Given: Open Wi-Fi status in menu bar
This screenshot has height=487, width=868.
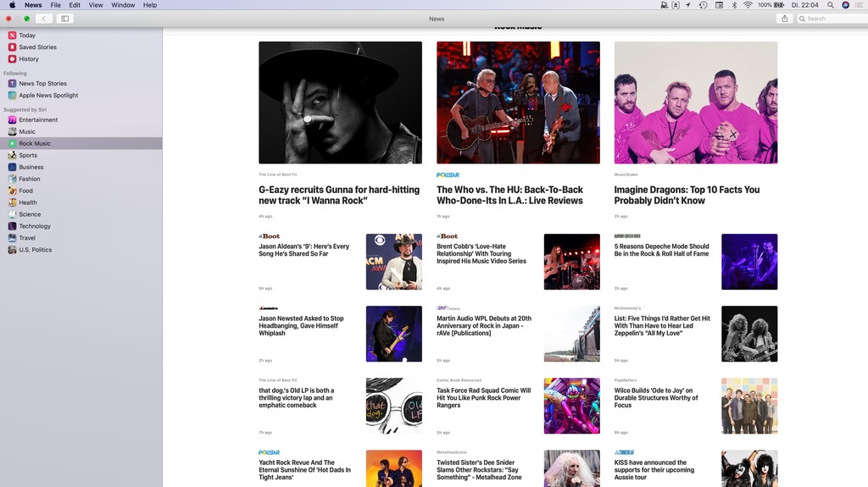Looking at the screenshot, I should pos(748,5).
